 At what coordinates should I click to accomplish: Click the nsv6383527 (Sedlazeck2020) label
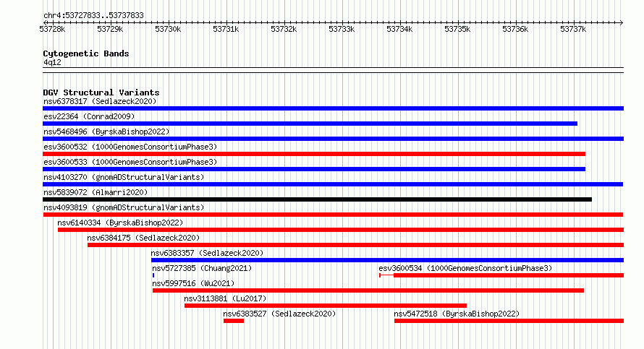[x=279, y=314]
